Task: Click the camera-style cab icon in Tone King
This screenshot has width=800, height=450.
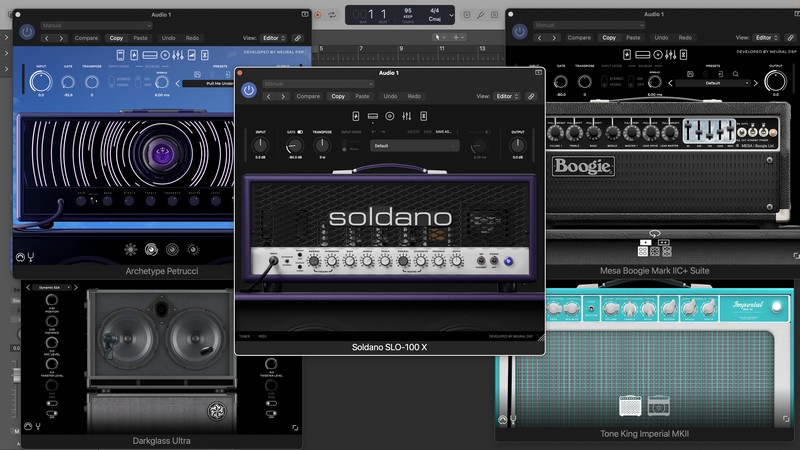Action: click(657, 406)
